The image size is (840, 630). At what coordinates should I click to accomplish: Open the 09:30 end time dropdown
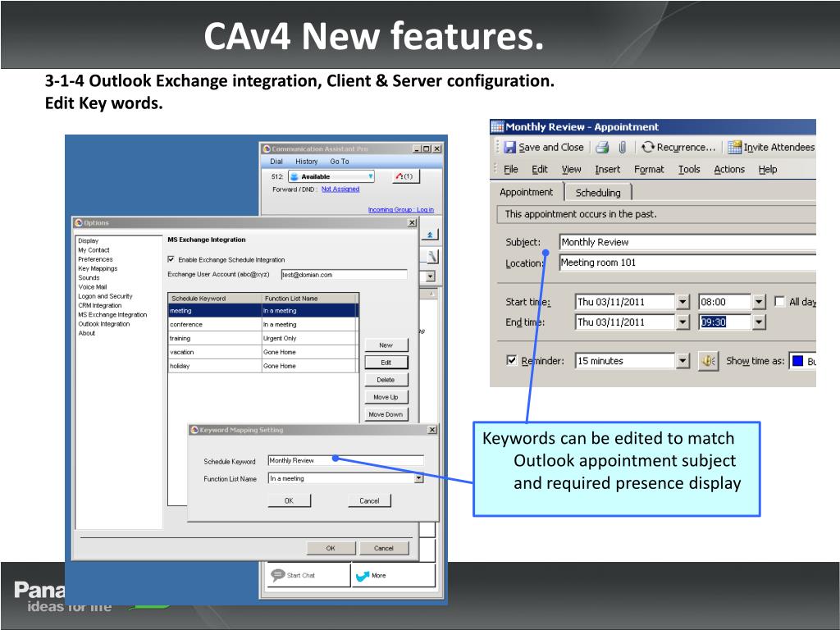pos(759,322)
